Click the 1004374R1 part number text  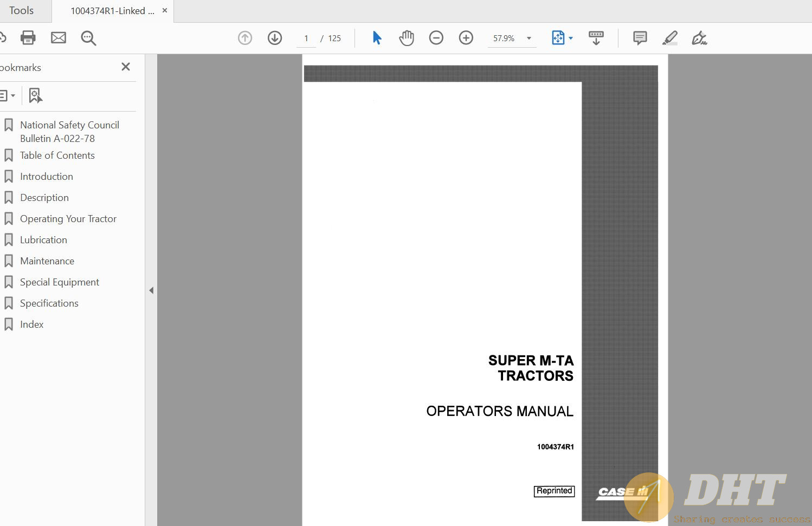pos(555,447)
